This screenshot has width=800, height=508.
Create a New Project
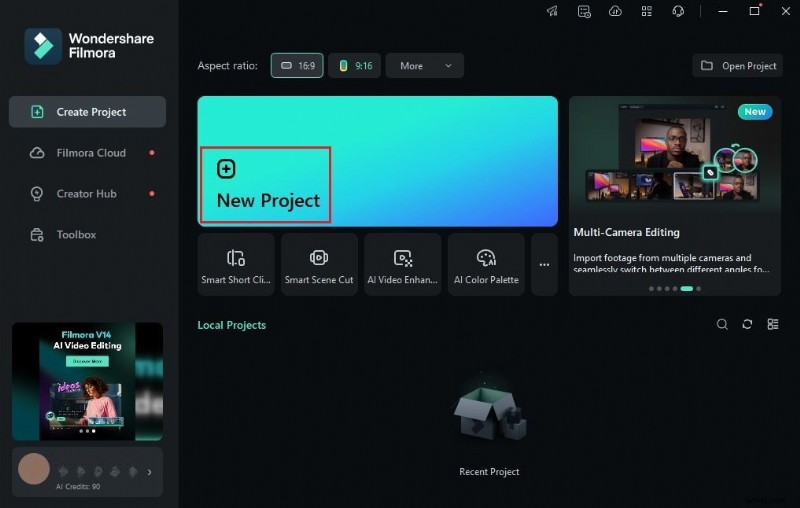click(266, 186)
